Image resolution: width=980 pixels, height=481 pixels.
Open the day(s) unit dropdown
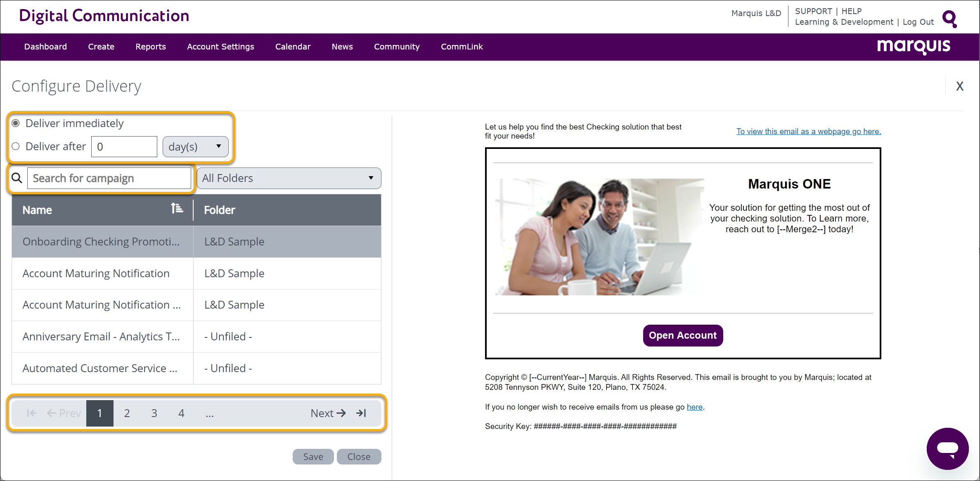(x=195, y=146)
